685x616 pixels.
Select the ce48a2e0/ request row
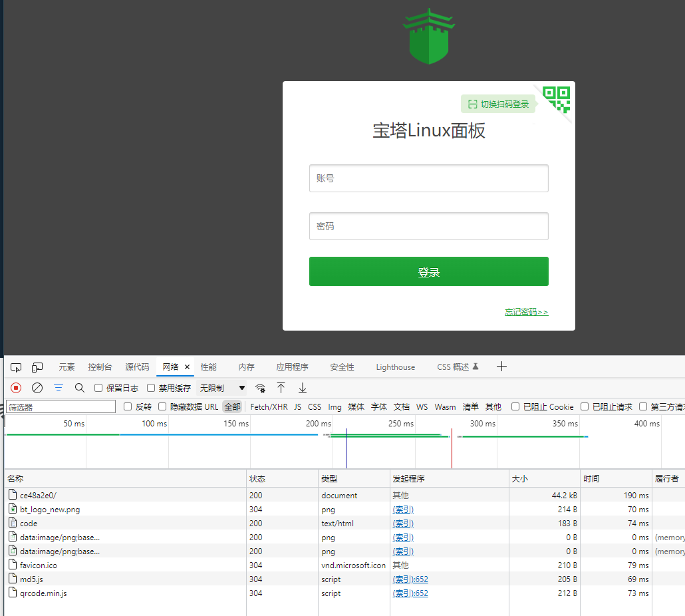tap(344, 495)
